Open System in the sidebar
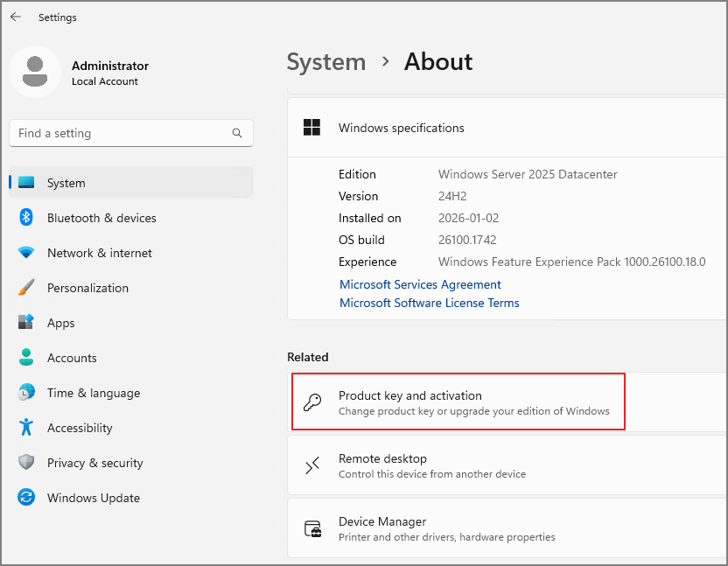 pos(131,183)
